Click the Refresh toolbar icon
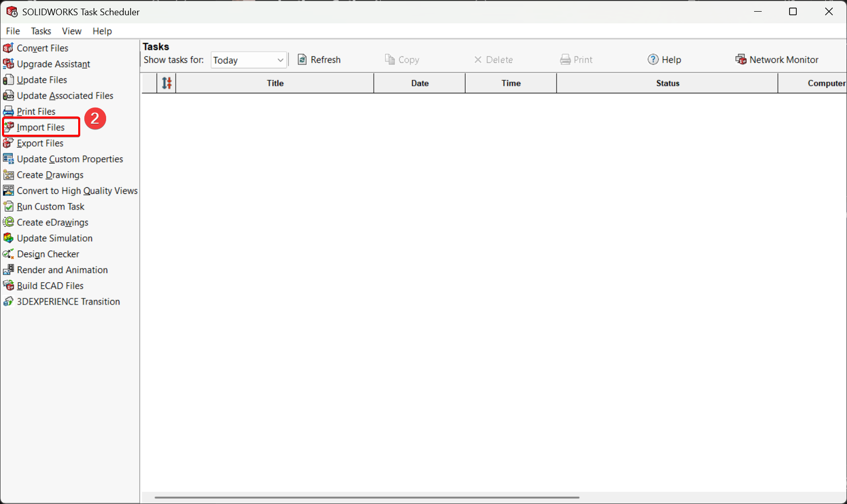Image resolution: width=847 pixels, height=504 pixels. point(302,59)
